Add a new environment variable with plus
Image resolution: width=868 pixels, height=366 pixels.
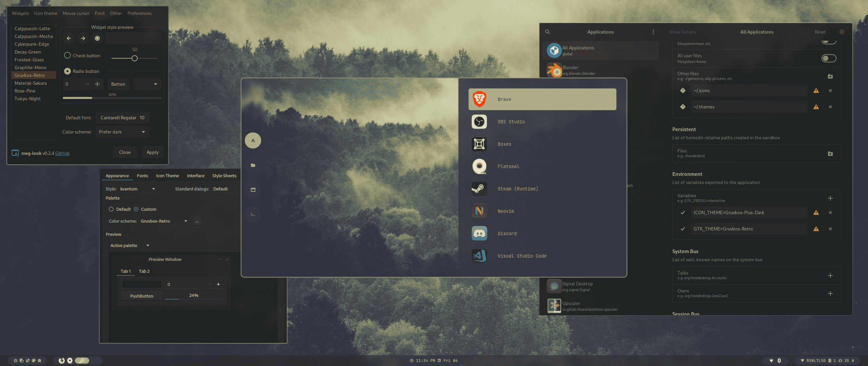tap(830, 198)
